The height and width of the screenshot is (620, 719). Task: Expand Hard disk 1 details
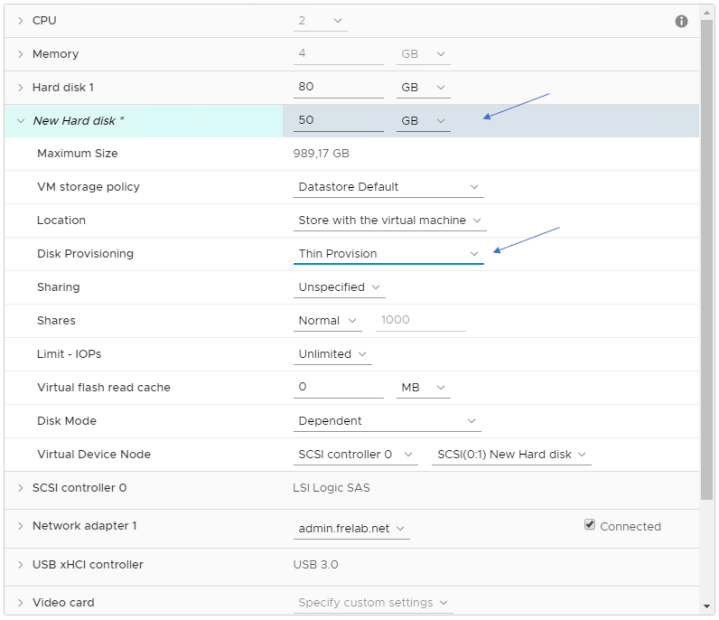[x=20, y=88]
